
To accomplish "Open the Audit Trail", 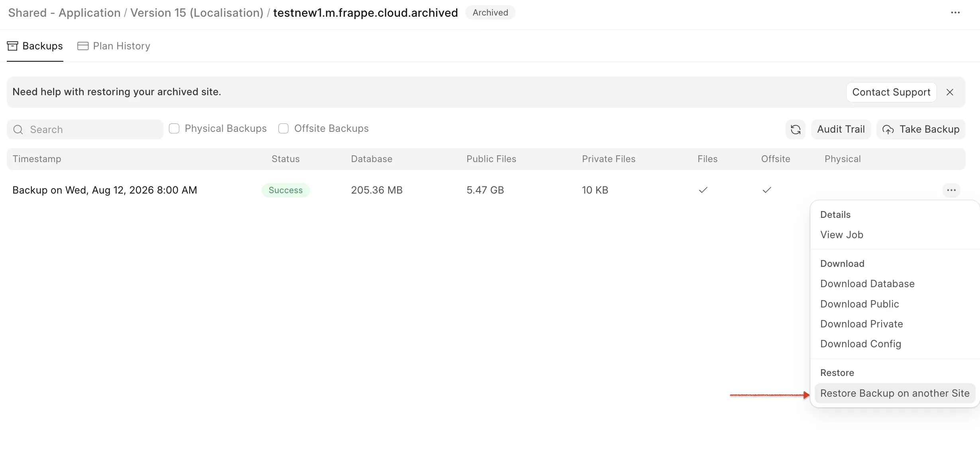I will click(x=841, y=129).
